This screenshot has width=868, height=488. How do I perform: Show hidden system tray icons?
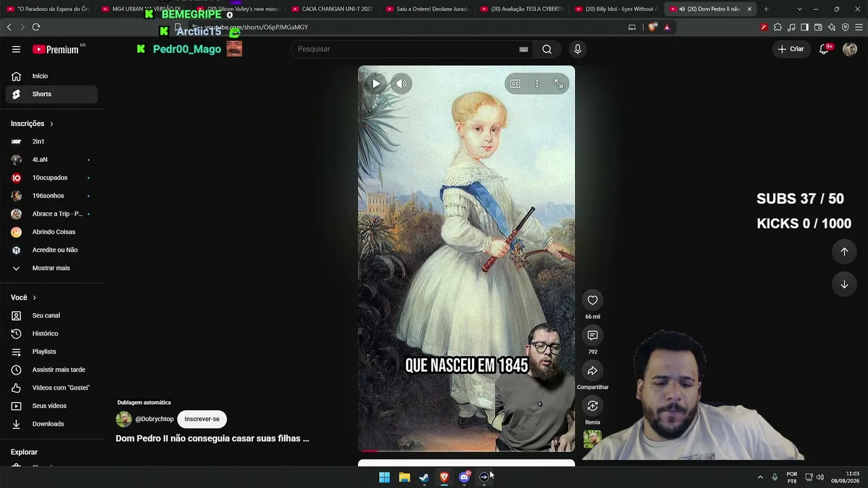click(x=760, y=477)
